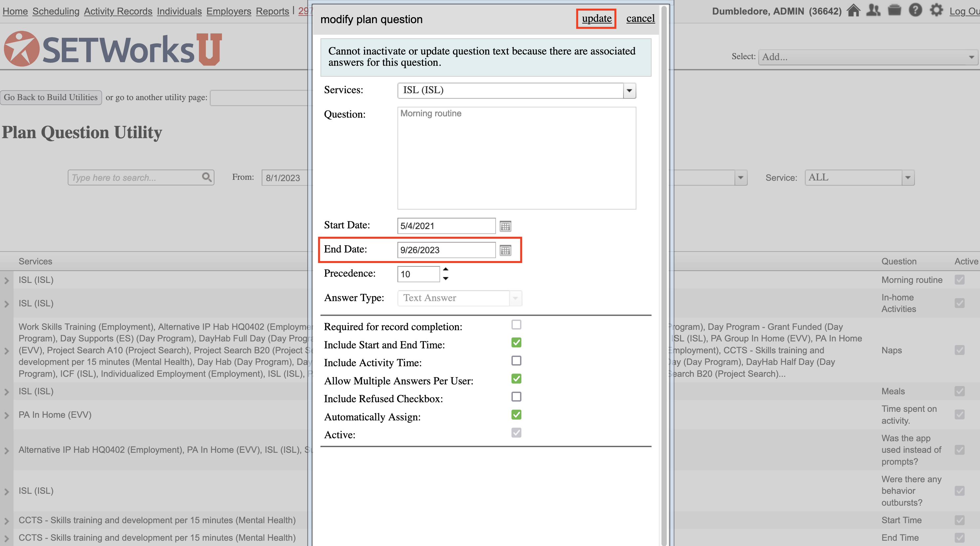Uncheck Automatically Assign checkbox
This screenshot has height=546, width=980.
pos(516,415)
